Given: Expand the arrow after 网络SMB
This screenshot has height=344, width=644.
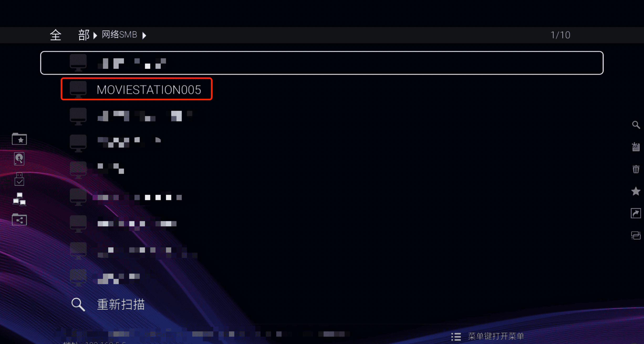Looking at the screenshot, I should point(144,35).
